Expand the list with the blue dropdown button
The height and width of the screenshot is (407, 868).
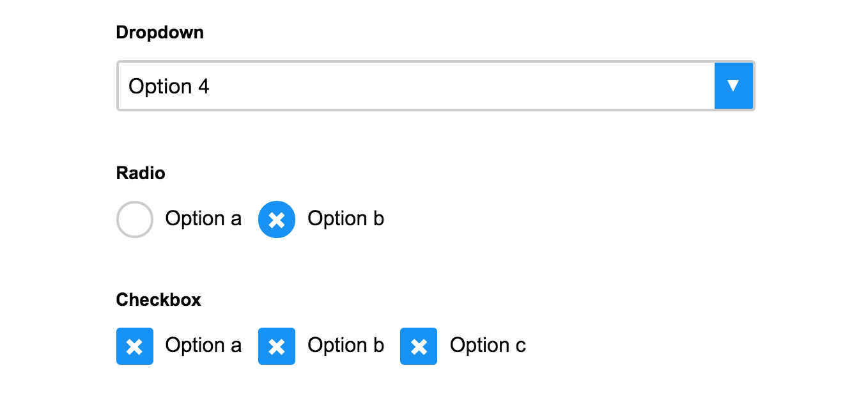[733, 86]
